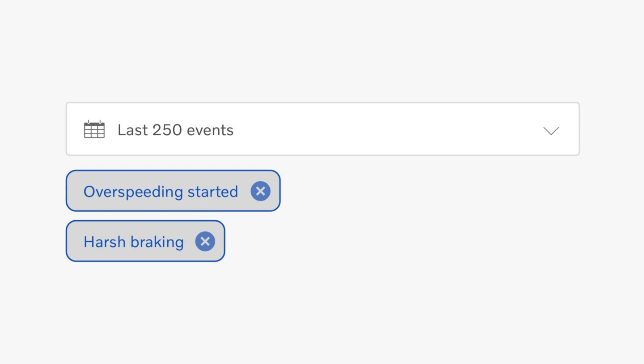Select the Overspeeding started chip label
Image resolution: width=644 pixels, height=364 pixels.
161,191
